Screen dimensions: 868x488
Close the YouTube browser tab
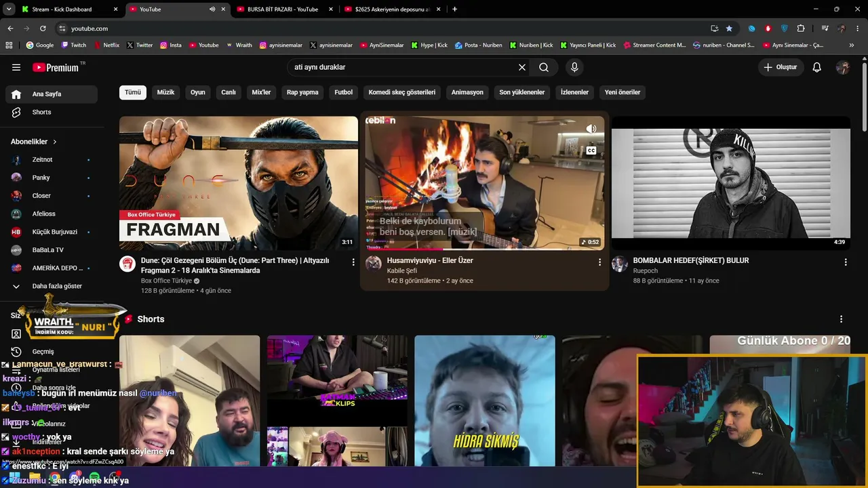coord(223,9)
